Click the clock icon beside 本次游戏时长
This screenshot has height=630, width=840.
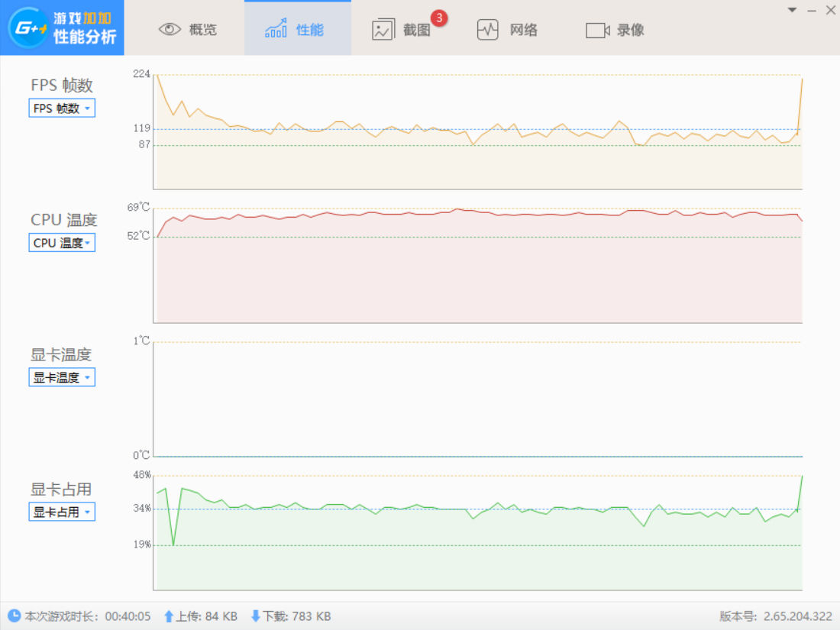pyautogui.click(x=14, y=615)
